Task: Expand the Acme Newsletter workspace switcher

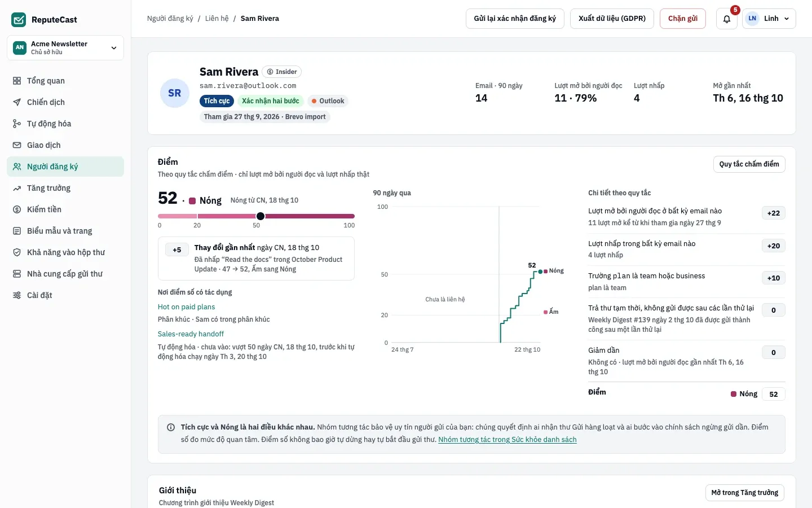Action: tap(65, 48)
